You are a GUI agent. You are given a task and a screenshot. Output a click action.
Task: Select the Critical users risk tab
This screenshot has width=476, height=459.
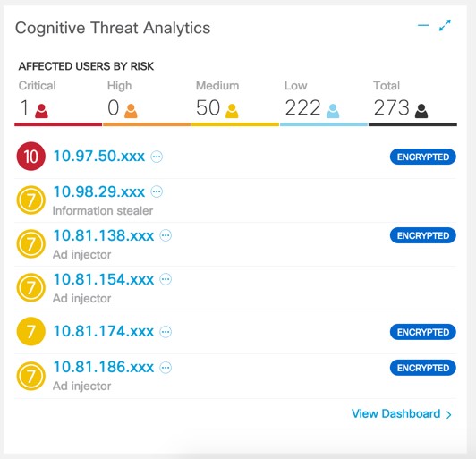(58, 103)
